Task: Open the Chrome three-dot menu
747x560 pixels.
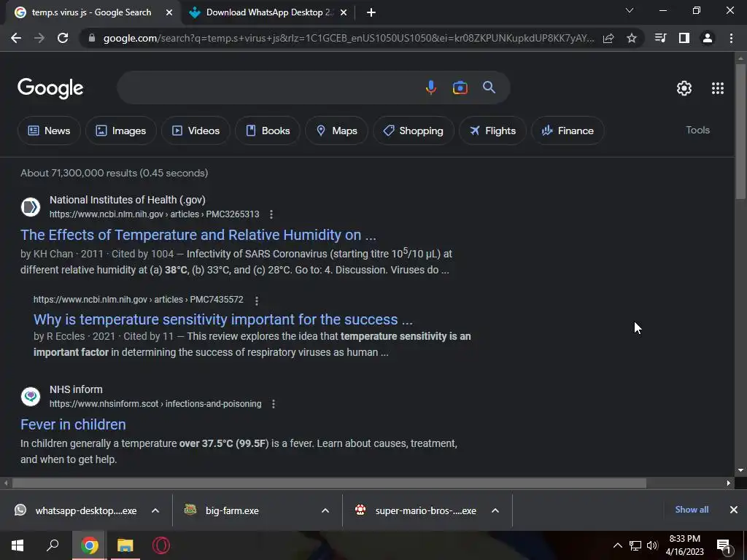Action: click(731, 38)
